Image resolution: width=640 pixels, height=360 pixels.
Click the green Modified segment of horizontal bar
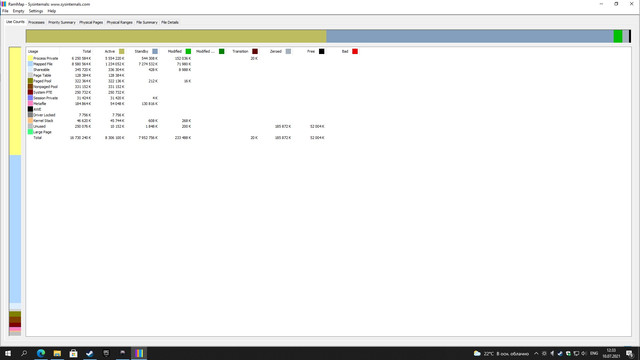click(x=618, y=36)
